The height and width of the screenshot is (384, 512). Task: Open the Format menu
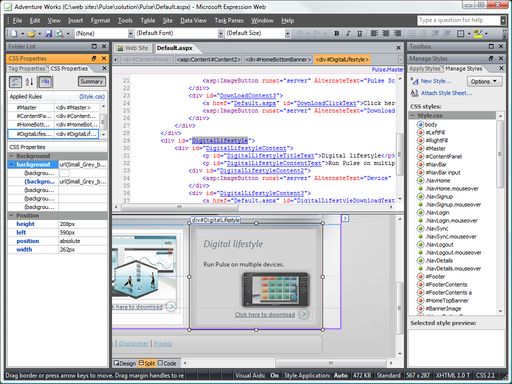100,21
